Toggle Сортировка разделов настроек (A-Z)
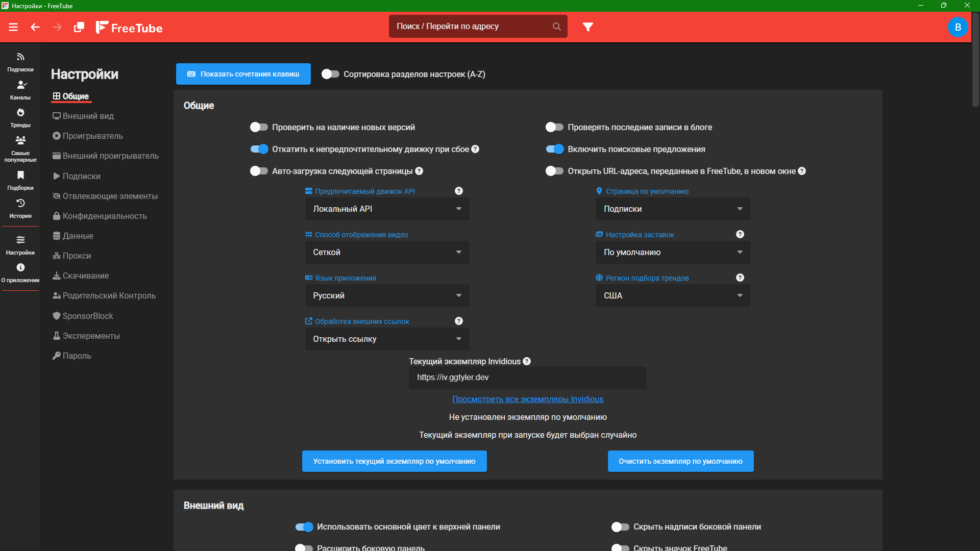 point(330,74)
